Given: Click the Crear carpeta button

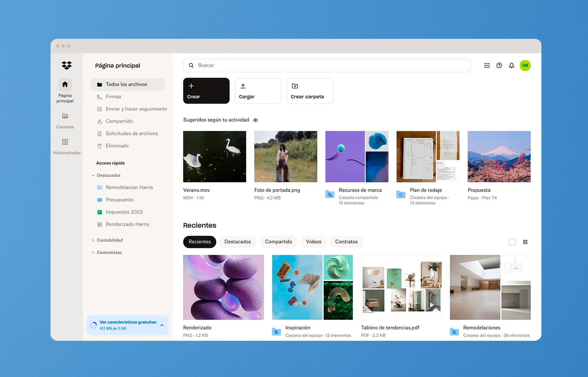Looking at the screenshot, I should [x=310, y=91].
